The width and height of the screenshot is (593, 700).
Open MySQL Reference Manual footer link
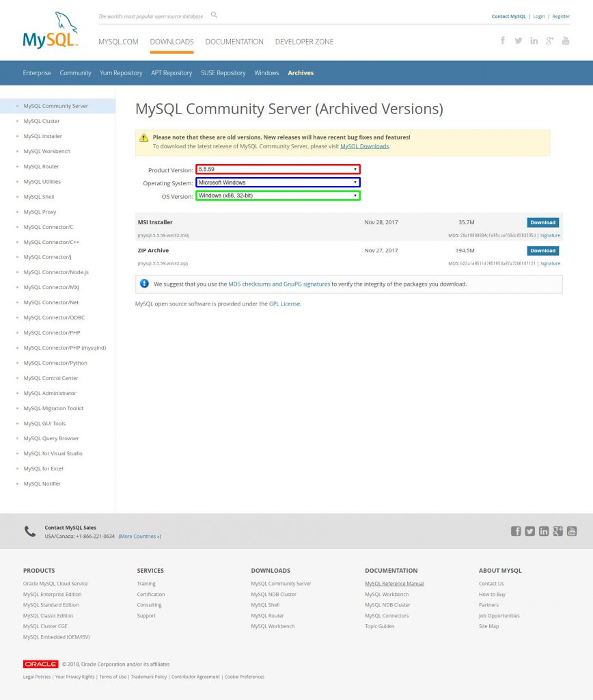394,584
